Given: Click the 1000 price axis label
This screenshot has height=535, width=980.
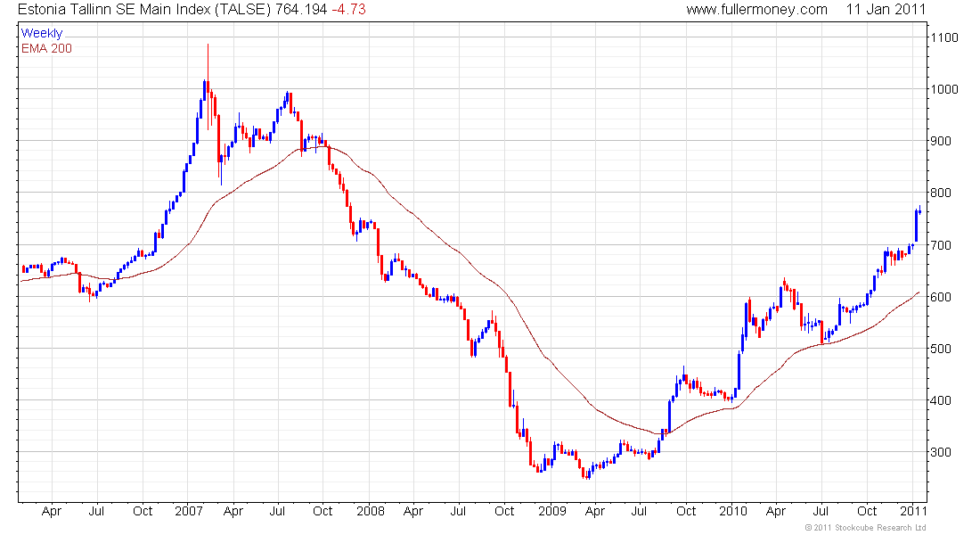Looking at the screenshot, I should coord(944,89).
